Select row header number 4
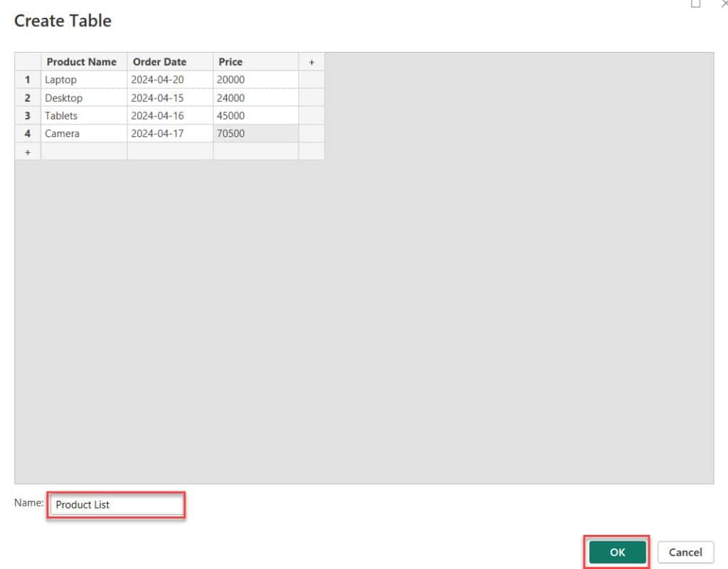Screen dimensions: 728x569 pos(28,134)
